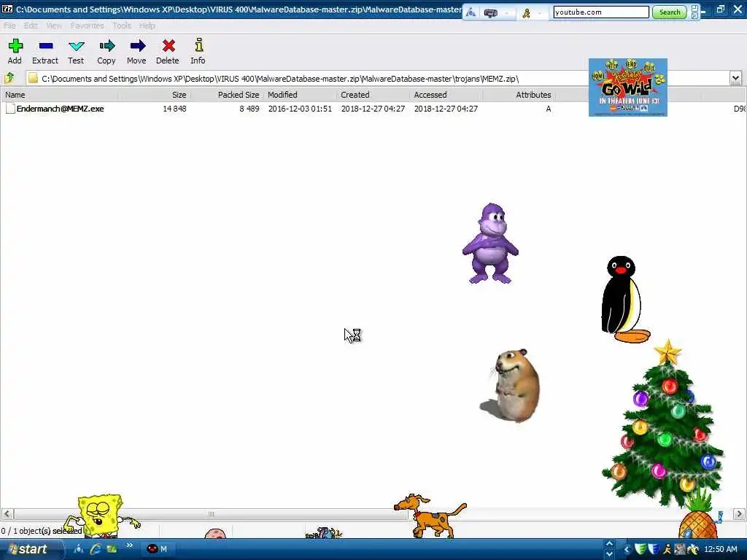Viewport: 747px width, 560px height.
Task: Click the address path text field
Action: pos(376,78)
